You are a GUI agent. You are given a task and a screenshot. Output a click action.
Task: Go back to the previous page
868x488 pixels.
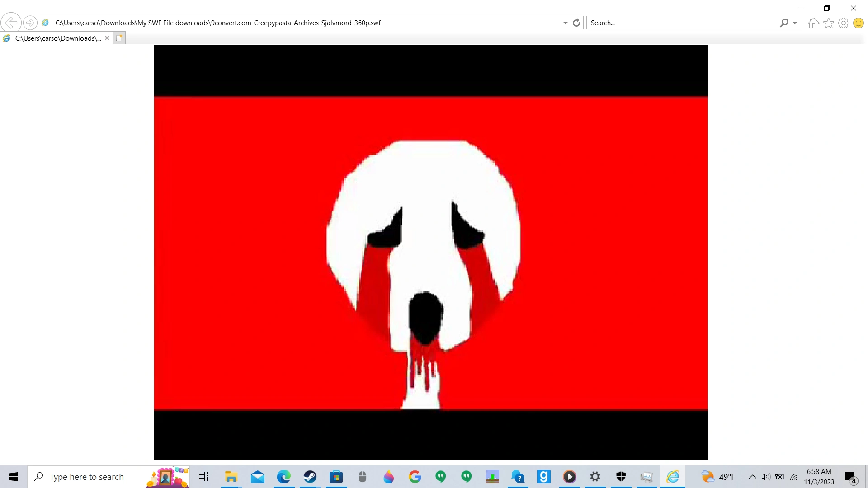pos(11,23)
